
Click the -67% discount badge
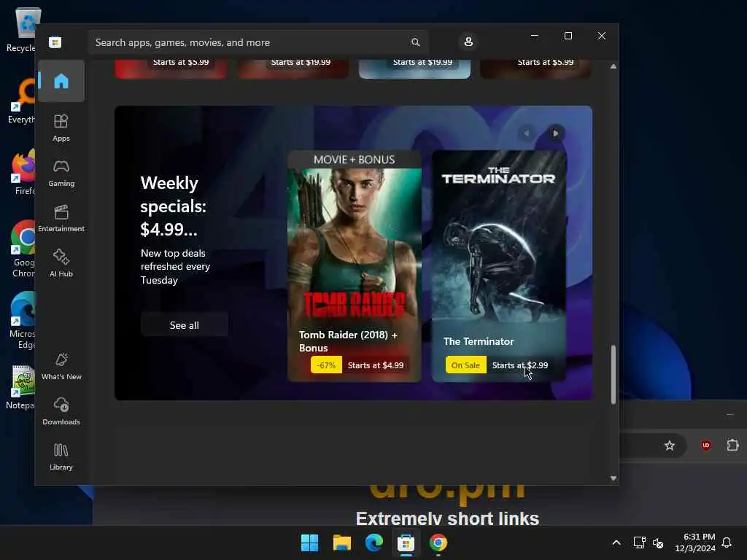(x=326, y=365)
